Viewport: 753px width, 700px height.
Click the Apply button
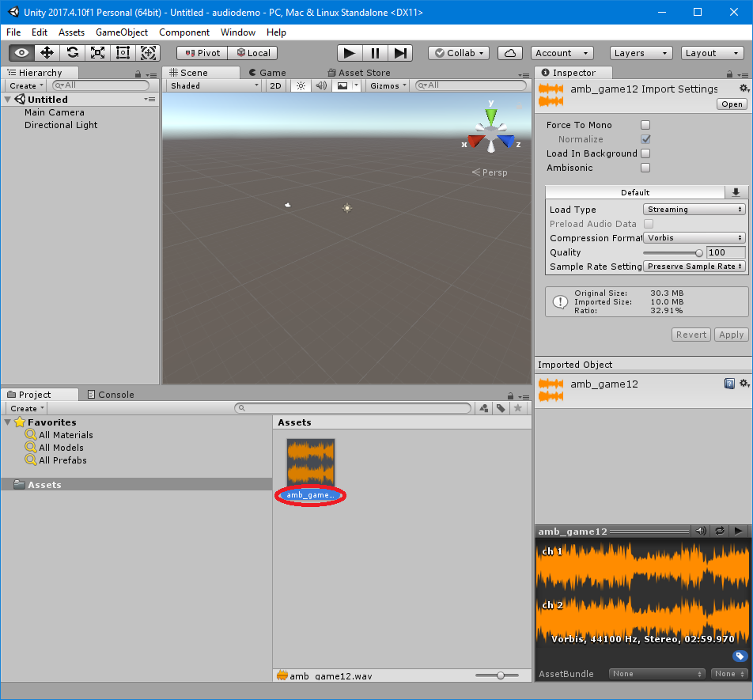coord(731,335)
